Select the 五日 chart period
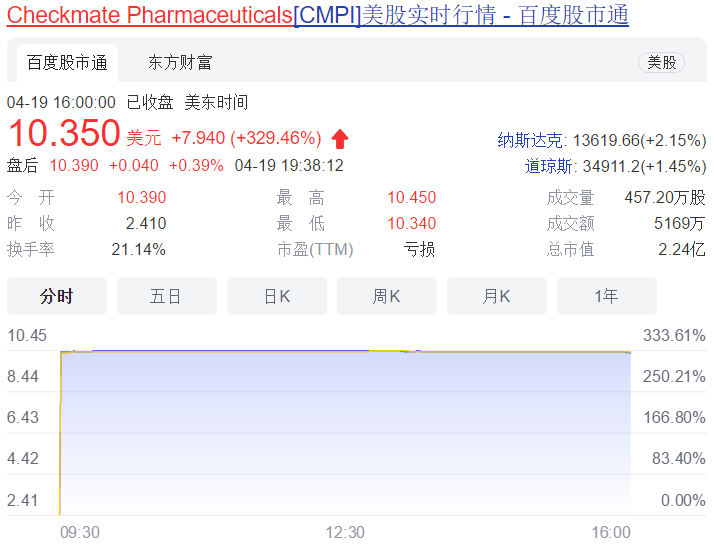Viewport: 714px width, 545px height. tap(167, 296)
